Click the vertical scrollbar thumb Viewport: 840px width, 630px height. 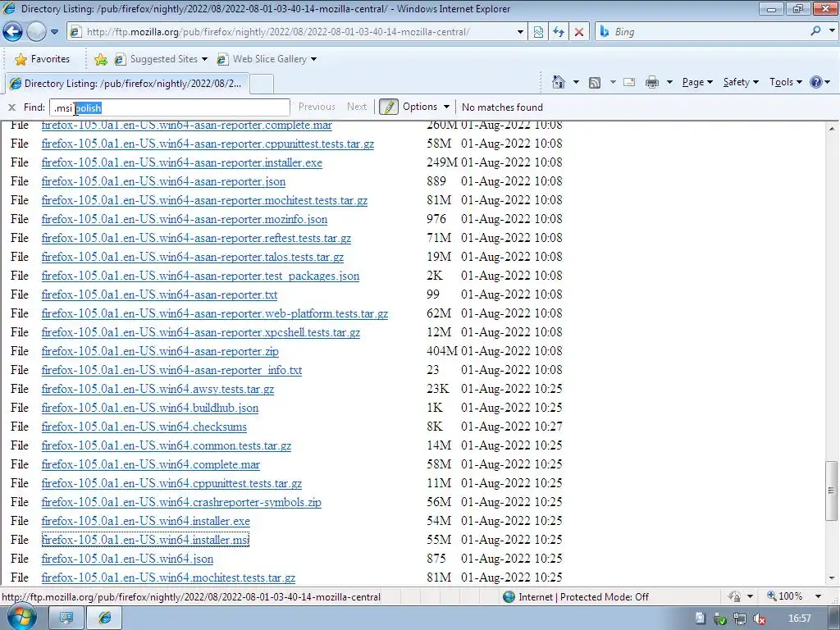[x=832, y=491]
